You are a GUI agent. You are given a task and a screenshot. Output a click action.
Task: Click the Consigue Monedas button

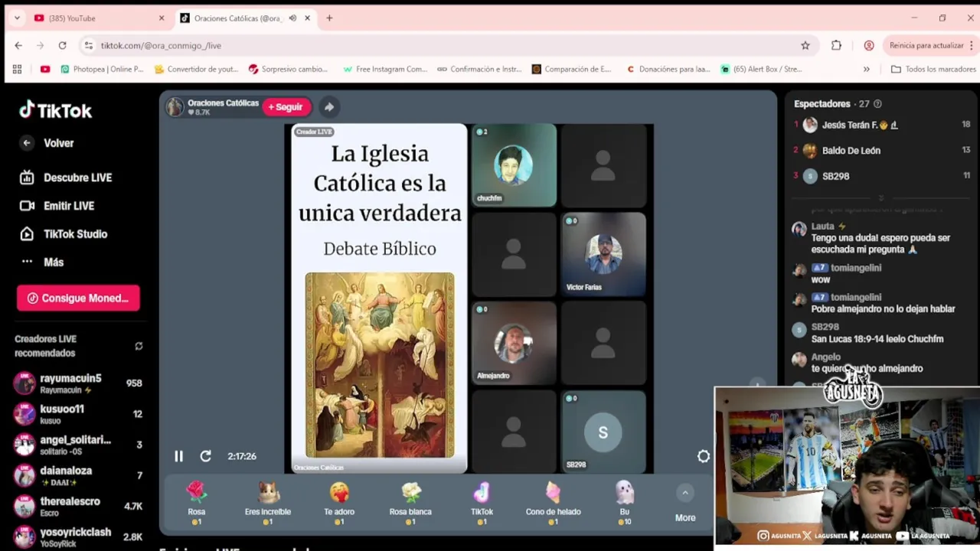coord(78,298)
